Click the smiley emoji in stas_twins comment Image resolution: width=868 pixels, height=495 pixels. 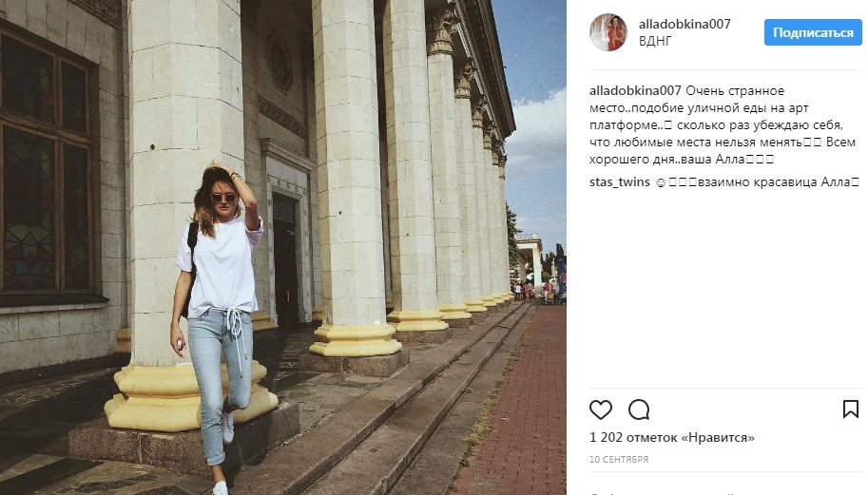click(x=660, y=182)
